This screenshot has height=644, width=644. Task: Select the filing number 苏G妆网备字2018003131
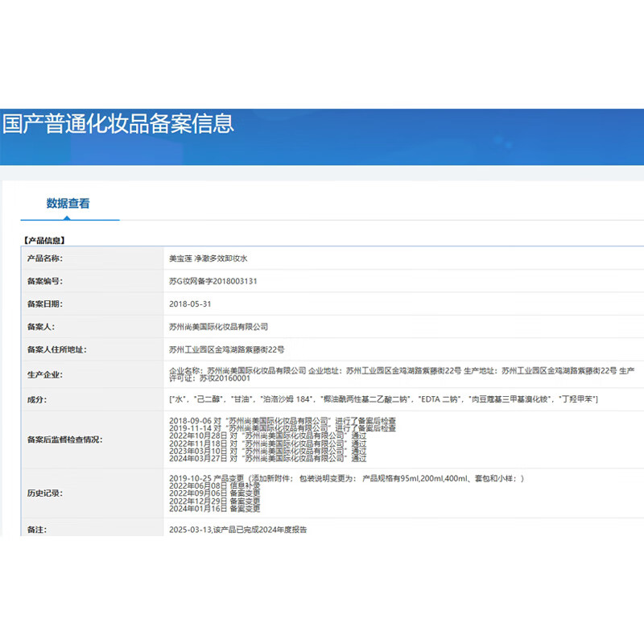(x=213, y=282)
